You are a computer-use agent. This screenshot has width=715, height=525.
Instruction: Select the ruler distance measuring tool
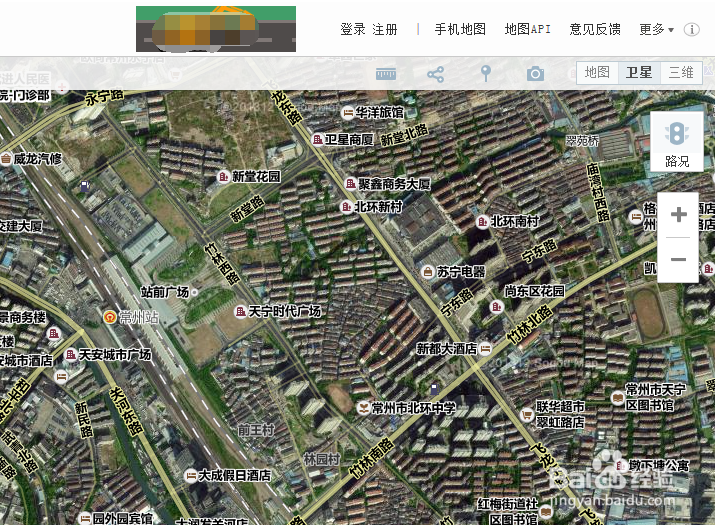386,74
